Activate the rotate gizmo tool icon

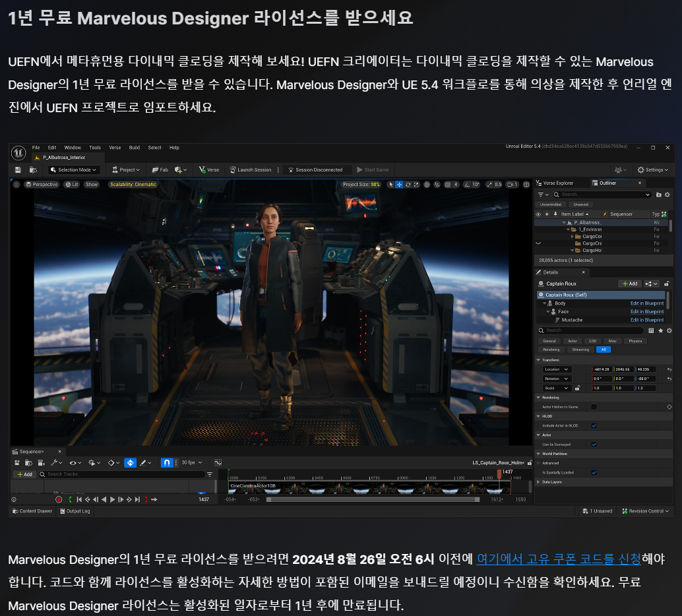pos(408,185)
